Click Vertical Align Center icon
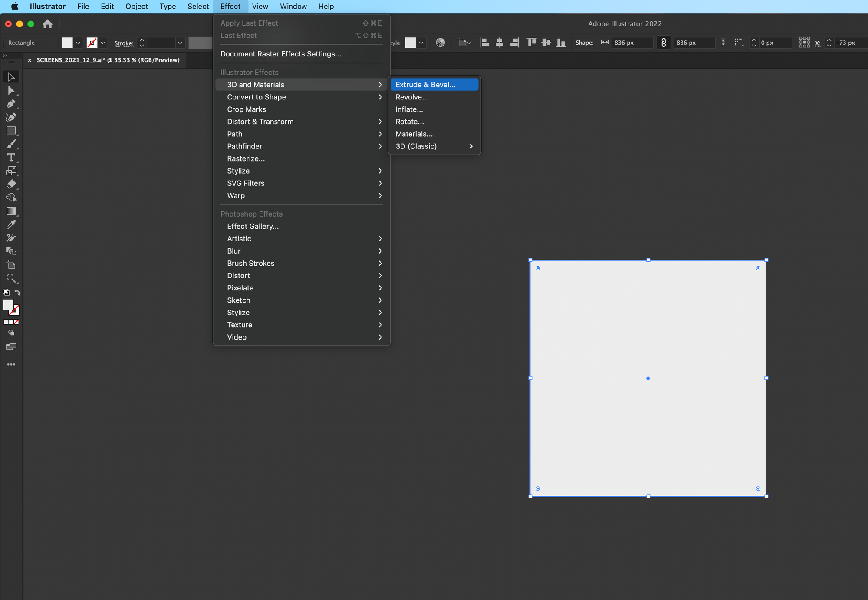 pos(546,43)
